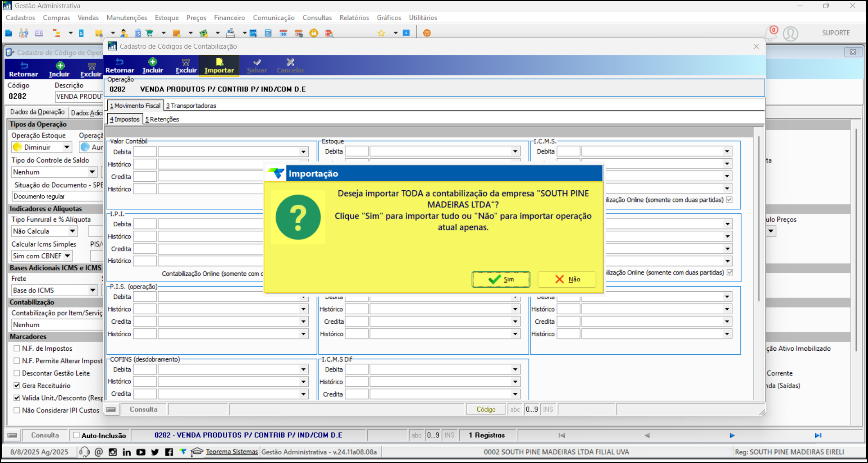Uncheck the Gera Receituário checkbox
The width and height of the screenshot is (868, 463).
[x=17, y=385]
